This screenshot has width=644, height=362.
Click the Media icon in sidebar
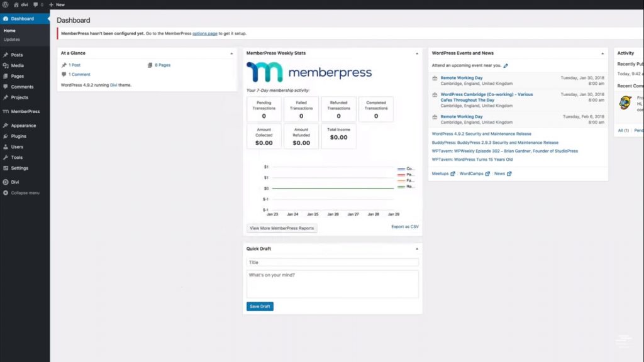click(x=5, y=65)
